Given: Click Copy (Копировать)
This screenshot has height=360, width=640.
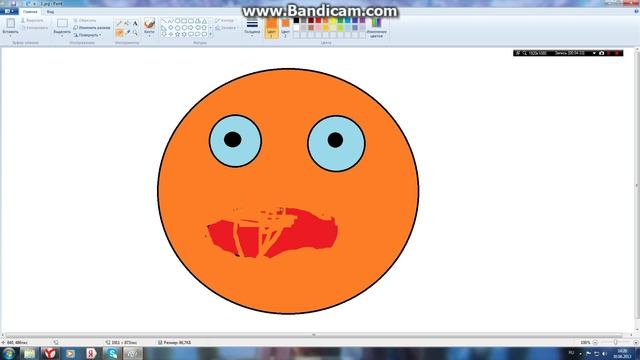Looking at the screenshot, I should click(35, 28).
